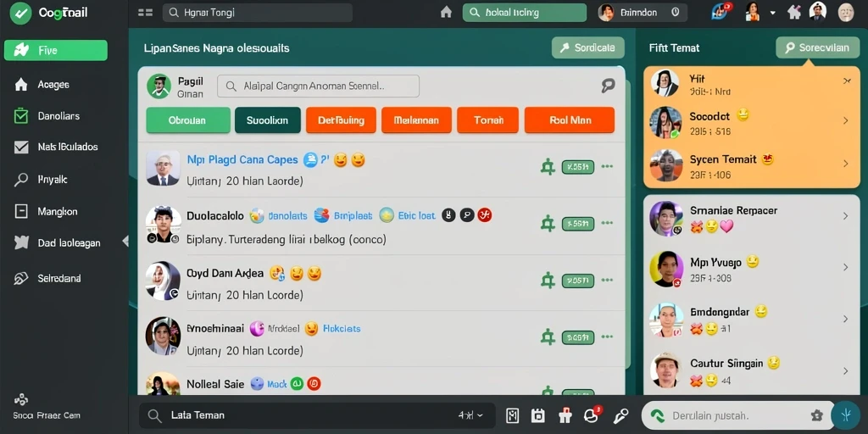Open Dad laoloagan sidebar icon
This screenshot has width=868, height=434.
pyautogui.click(x=21, y=242)
